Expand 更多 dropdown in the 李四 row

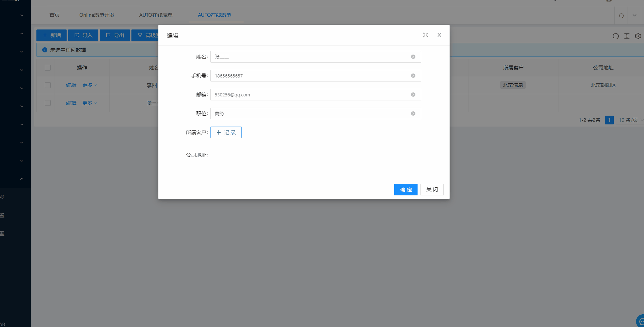(89, 85)
